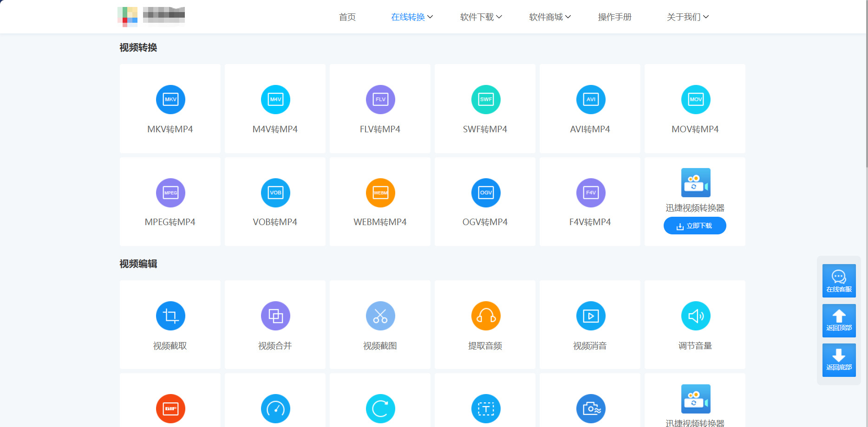Go to 首页 in navigation bar
868x427 pixels.
[347, 17]
